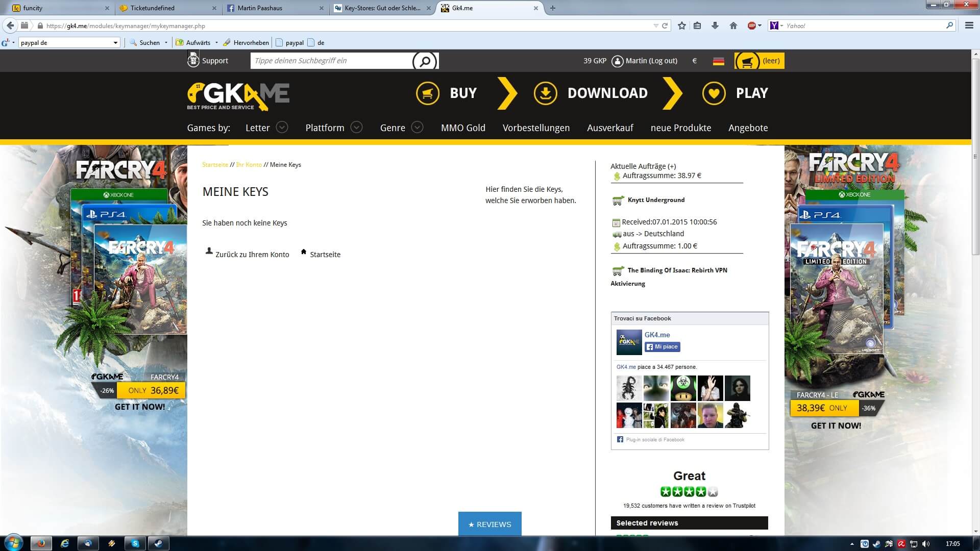Focus the site search box 'Tippe deinen Suchbegriff ein'

[331, 61]
